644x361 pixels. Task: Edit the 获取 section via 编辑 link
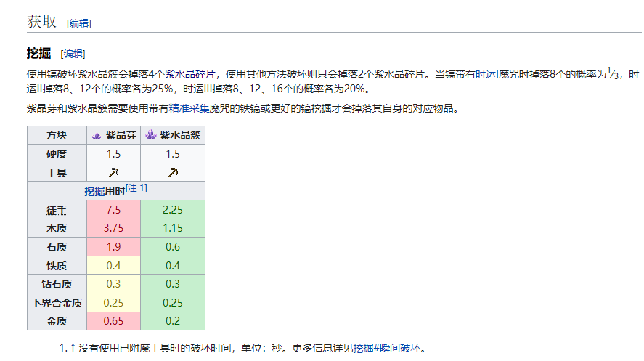click(x=79, y=23)
